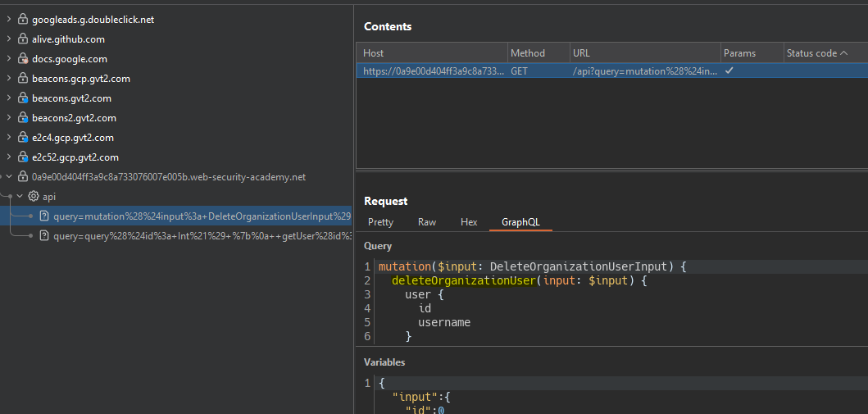Expand the alive.github.com tree node
868x414 pixels.
pyautogui.click(x=8, y=39)
